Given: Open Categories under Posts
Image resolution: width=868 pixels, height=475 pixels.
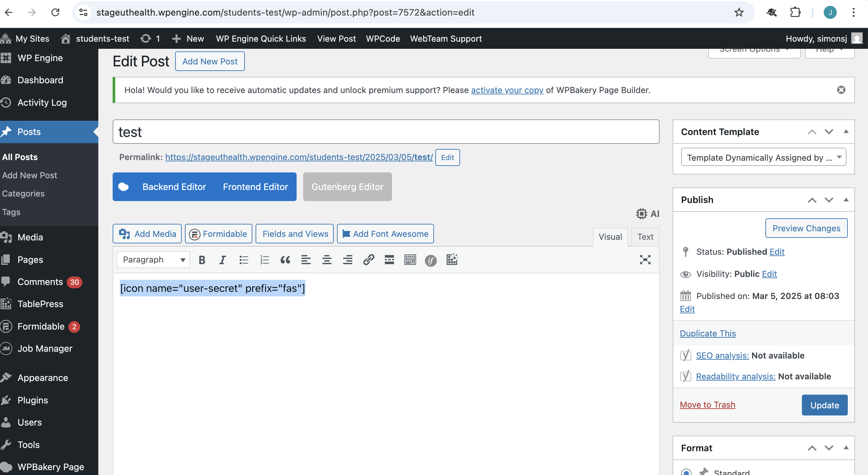Looking at the screenshot, I should pos(23,194).
